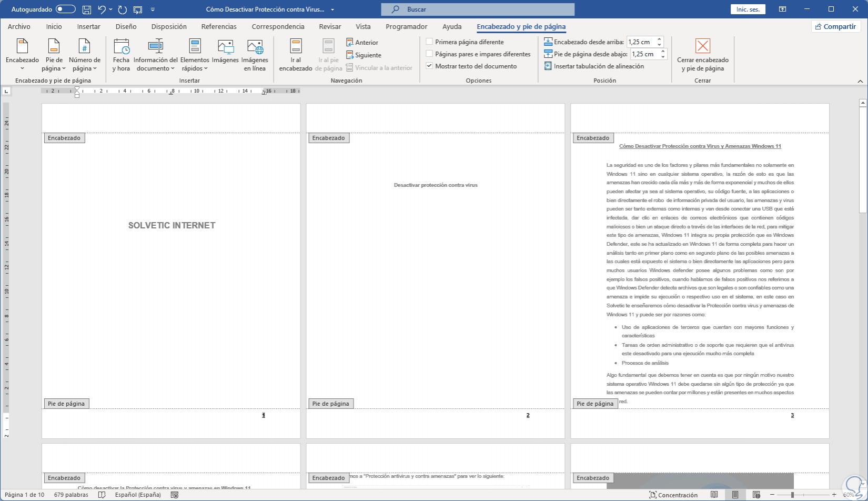Change language via Español (España)
This screenshot has width=868, height=501.
coord(138,495)
